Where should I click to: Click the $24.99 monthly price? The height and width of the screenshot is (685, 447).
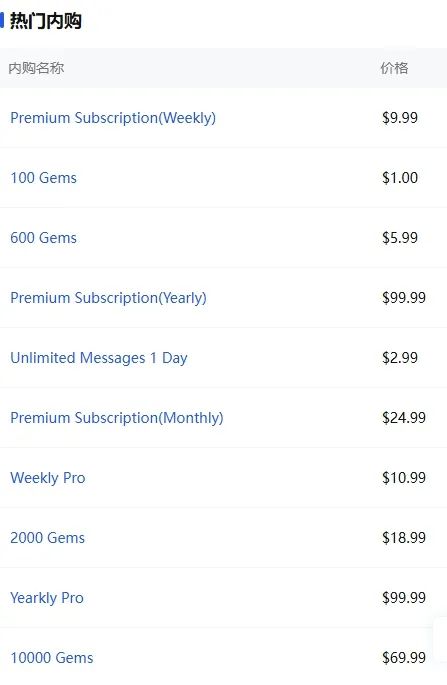coord(404,418)
